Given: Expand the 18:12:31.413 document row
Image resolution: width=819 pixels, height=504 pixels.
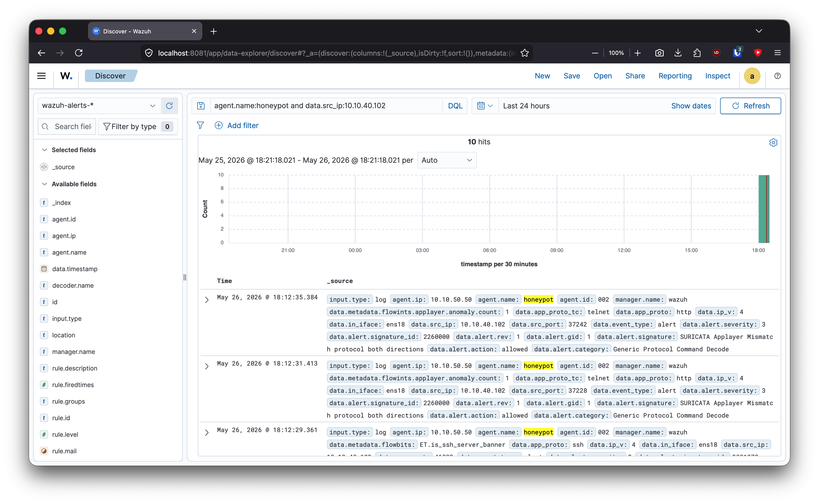Looking at the screenshot, I should tap(207, 366).
